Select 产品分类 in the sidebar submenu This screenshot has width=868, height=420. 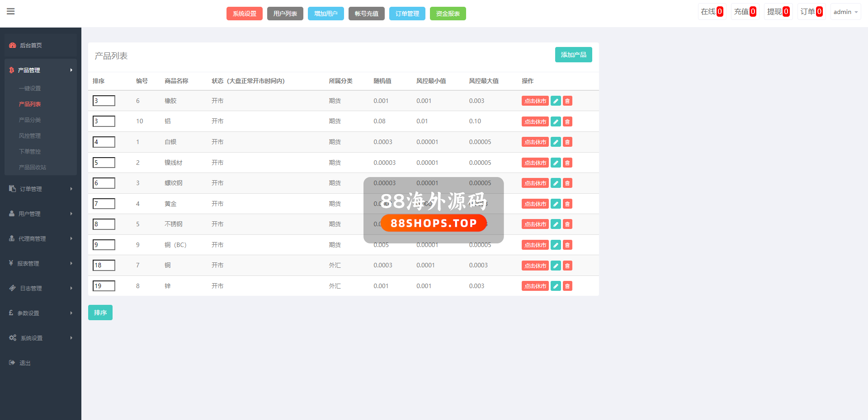click(30, 120)
